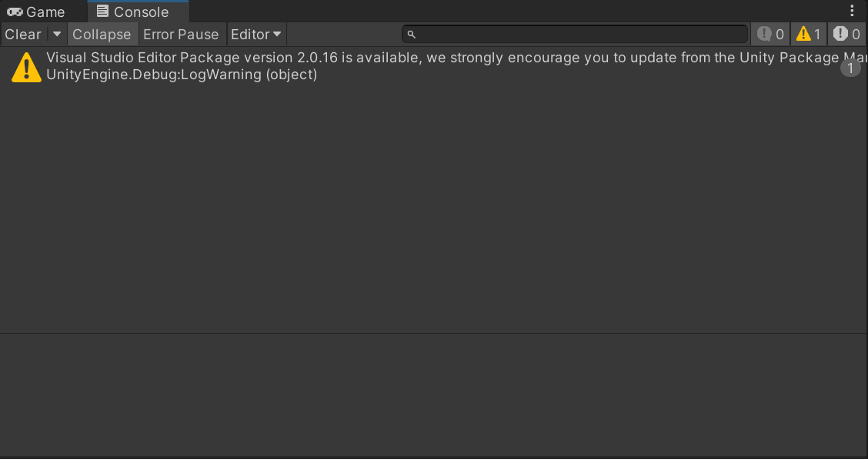This screenshot has height=459, width=868.
Task: Disable the Collapse toggle
Action: tap(102, 35)
